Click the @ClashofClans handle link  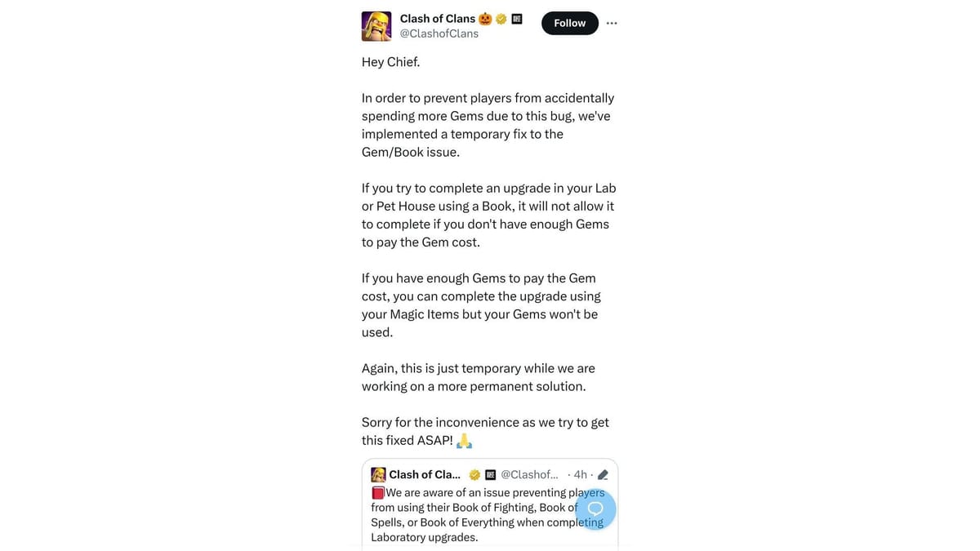(x=439, y=33)
